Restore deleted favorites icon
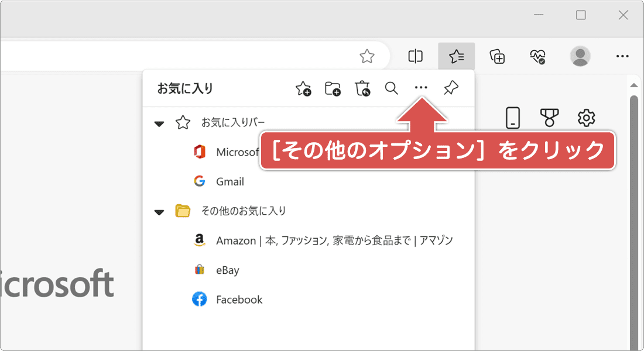This screenshot has height=351, width=644. click(362, 88)
